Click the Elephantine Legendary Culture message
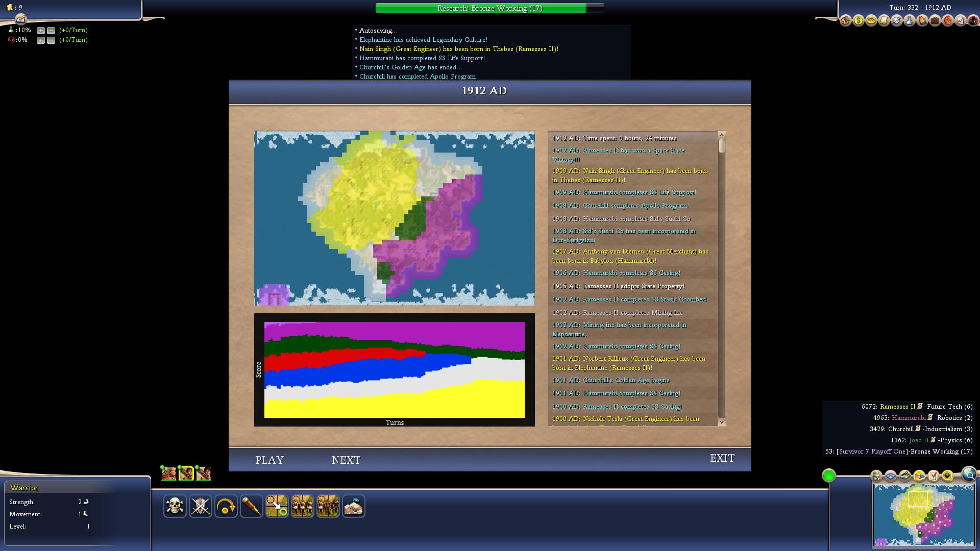The image size is (980, 551). [x=423, y=40]
